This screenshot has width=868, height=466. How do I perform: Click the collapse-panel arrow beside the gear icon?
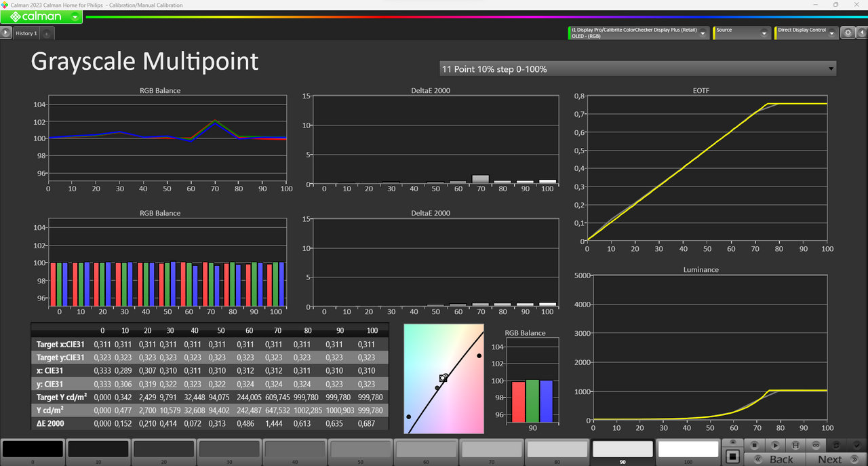tap(862, 33)
